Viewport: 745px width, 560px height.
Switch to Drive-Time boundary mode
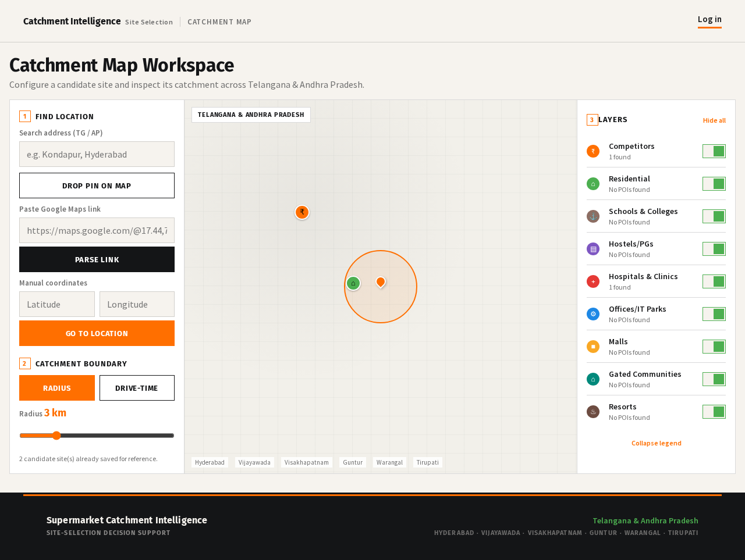click(137, 388)
